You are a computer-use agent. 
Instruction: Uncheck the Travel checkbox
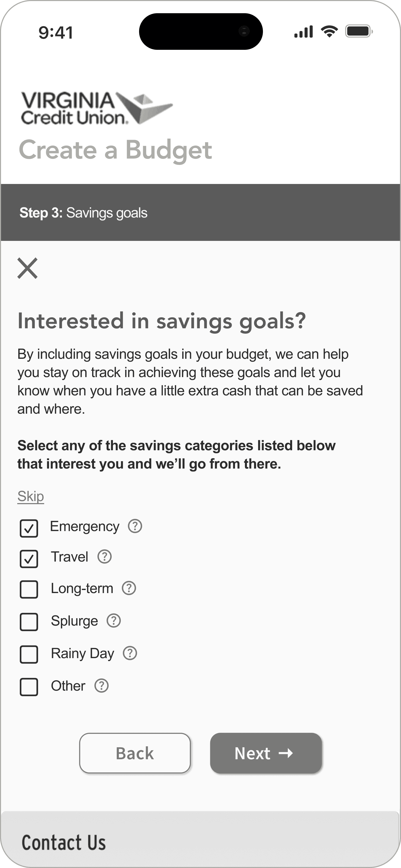(x=29, y=559)
